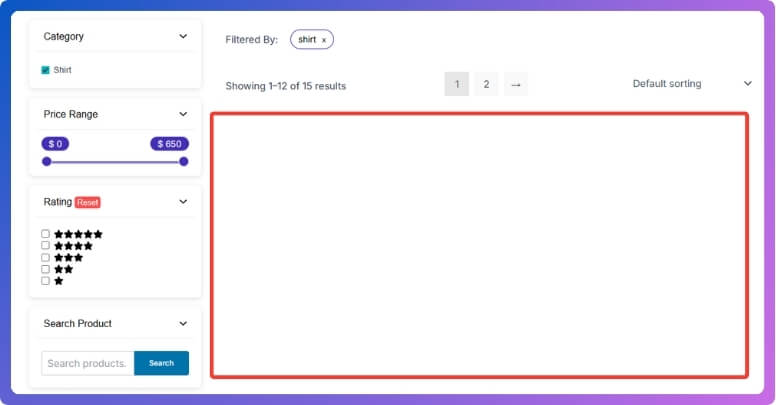
Task: Select the five-star rating checkbox
Action: (46, 234)
